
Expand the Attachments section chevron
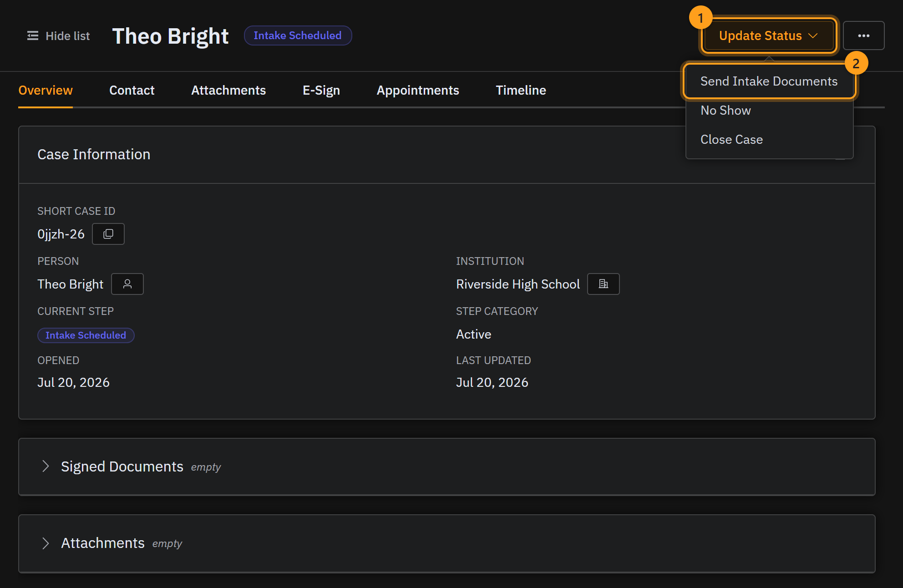pos(46,543)
